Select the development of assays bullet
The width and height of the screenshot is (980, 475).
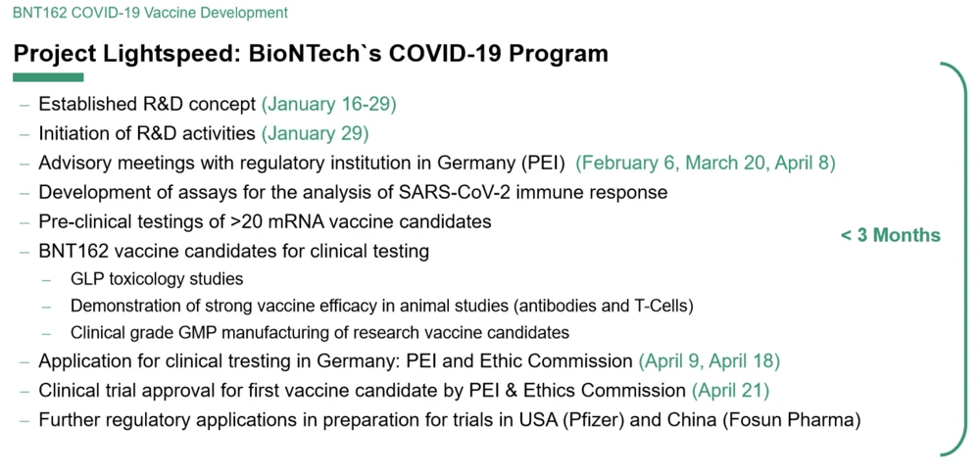(x=353, y=192)
